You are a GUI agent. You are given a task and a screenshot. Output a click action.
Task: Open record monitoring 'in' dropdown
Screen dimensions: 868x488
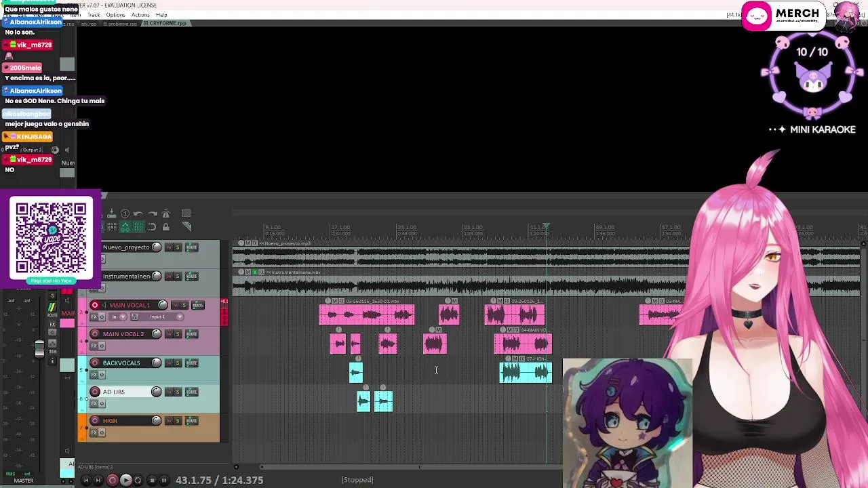(117, 317)
